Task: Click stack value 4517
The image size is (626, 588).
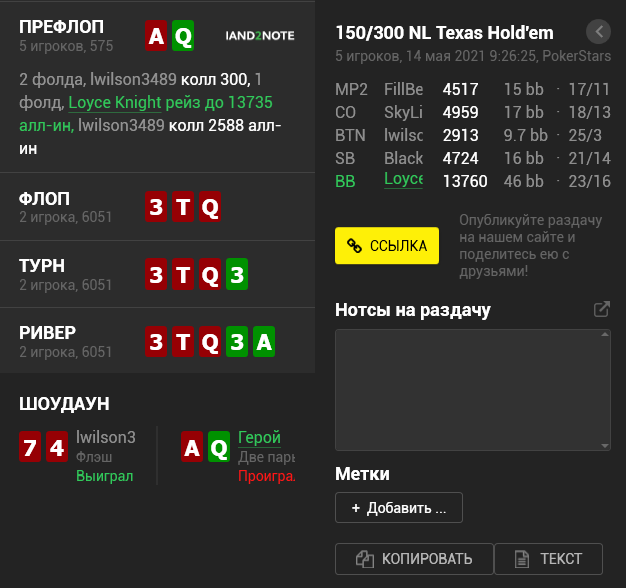Action: tap(460, 89)
